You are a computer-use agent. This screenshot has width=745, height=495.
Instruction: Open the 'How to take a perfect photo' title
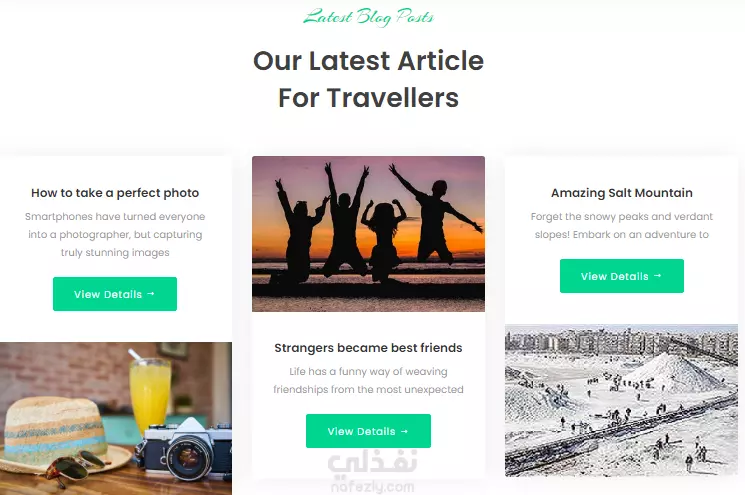115,193
